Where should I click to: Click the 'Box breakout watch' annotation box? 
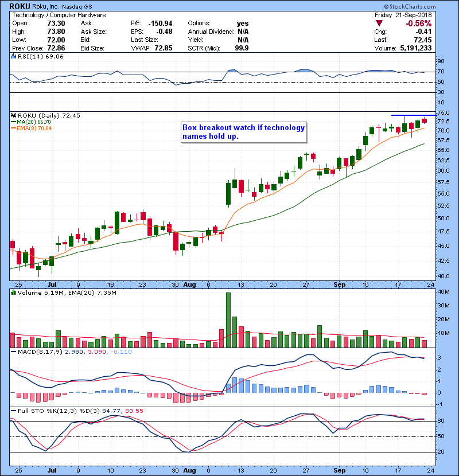(x=244, y=132)
